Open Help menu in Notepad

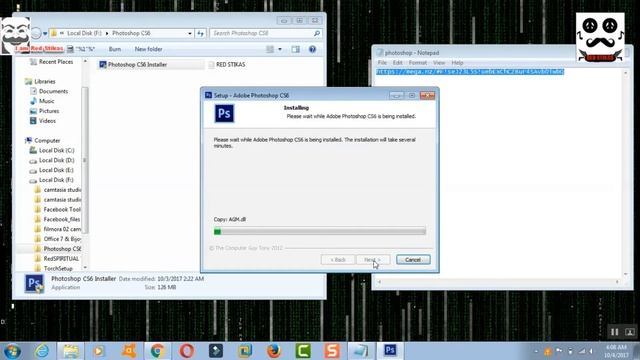(457, 63)
